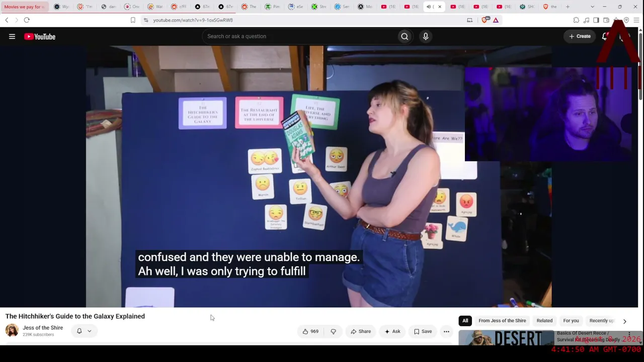This screenshot has height=362, width=644.
Task: Open media control music-note icon
Action: coord(586,20)
